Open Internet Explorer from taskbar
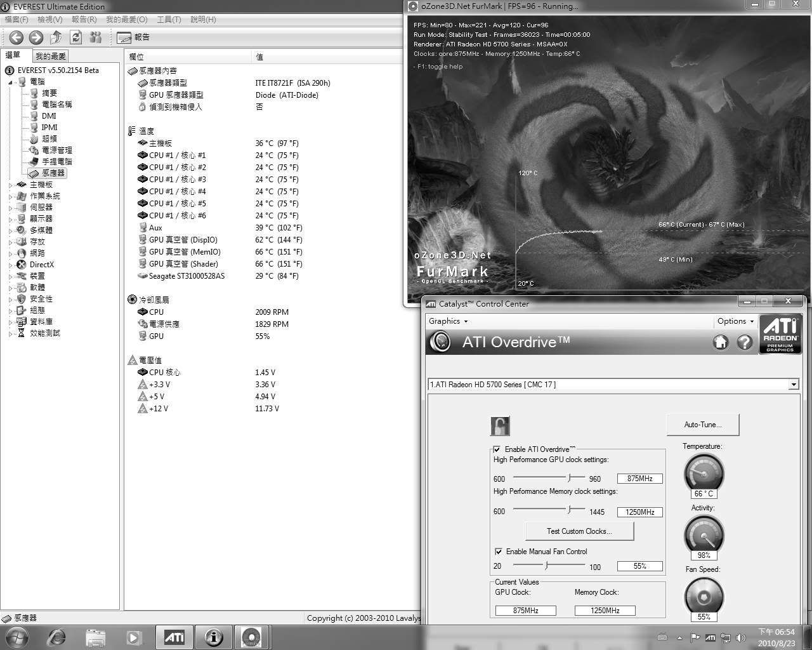This screenshot has height=650, width=812. tap(56, 637)
